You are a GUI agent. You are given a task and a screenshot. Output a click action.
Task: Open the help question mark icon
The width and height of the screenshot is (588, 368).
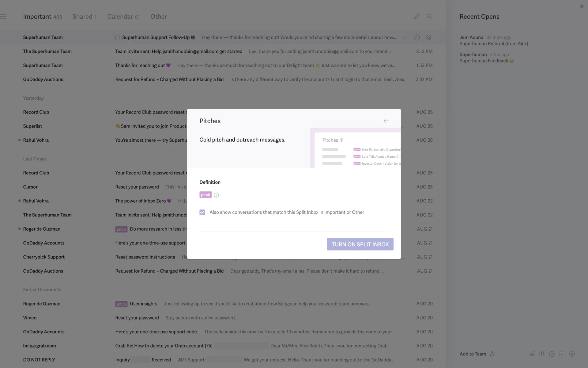[x=552, y=354]
